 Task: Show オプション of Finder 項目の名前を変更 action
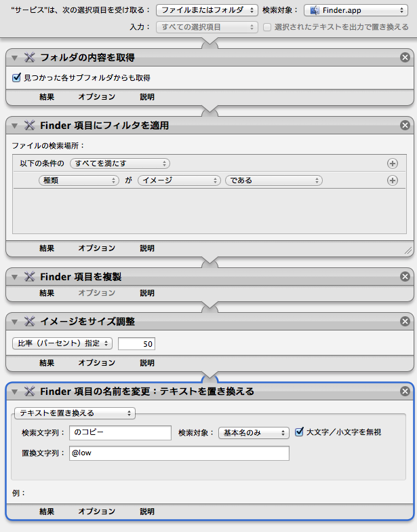coord(96,512)
